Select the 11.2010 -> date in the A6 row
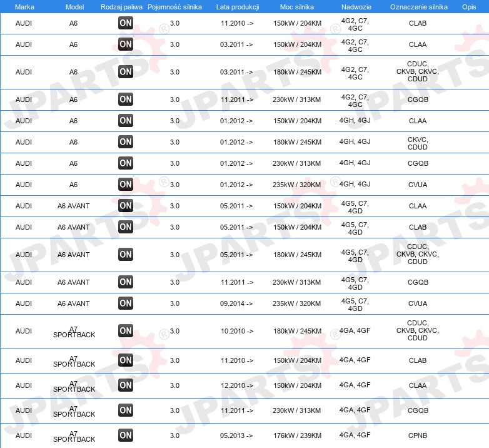489x448 pixels. point(237,23)
